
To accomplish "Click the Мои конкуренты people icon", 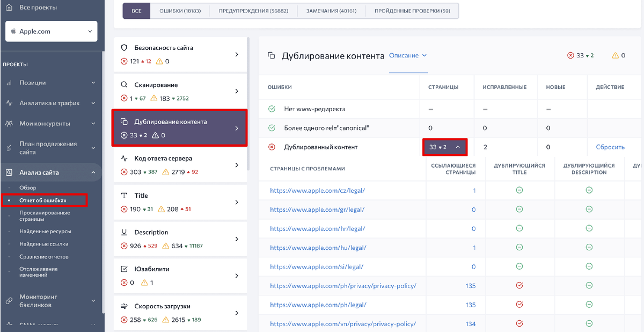I will point(9,124).
